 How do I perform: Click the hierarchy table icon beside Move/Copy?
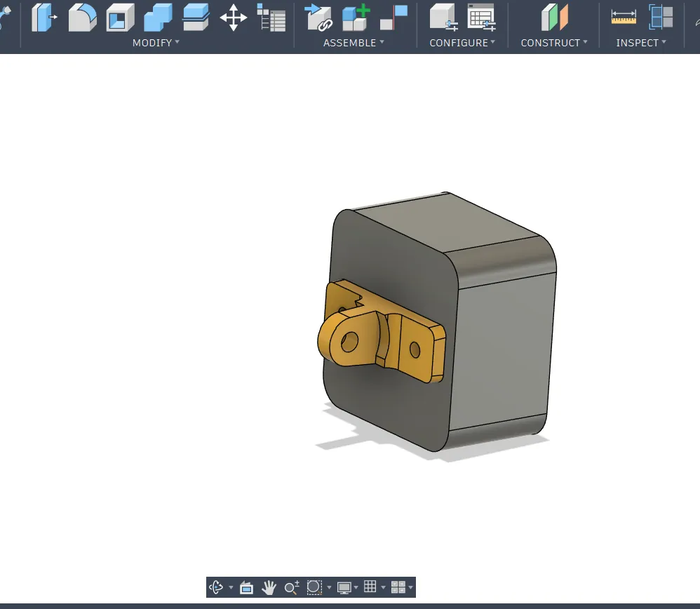click(x=271, y=18)
